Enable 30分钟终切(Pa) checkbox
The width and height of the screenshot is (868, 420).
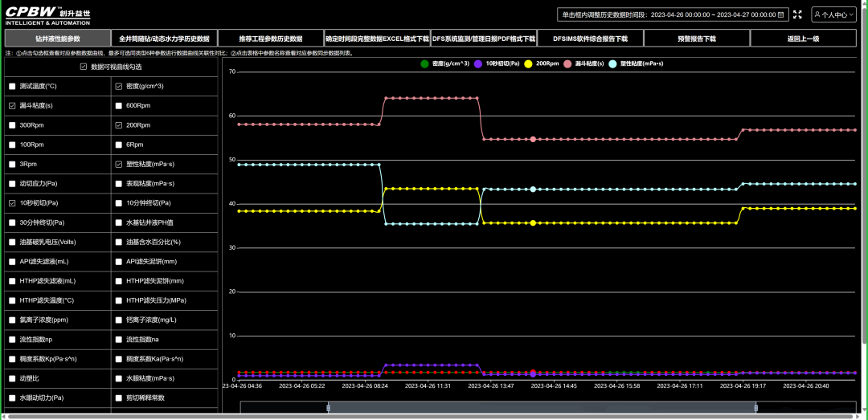point(12,222)
